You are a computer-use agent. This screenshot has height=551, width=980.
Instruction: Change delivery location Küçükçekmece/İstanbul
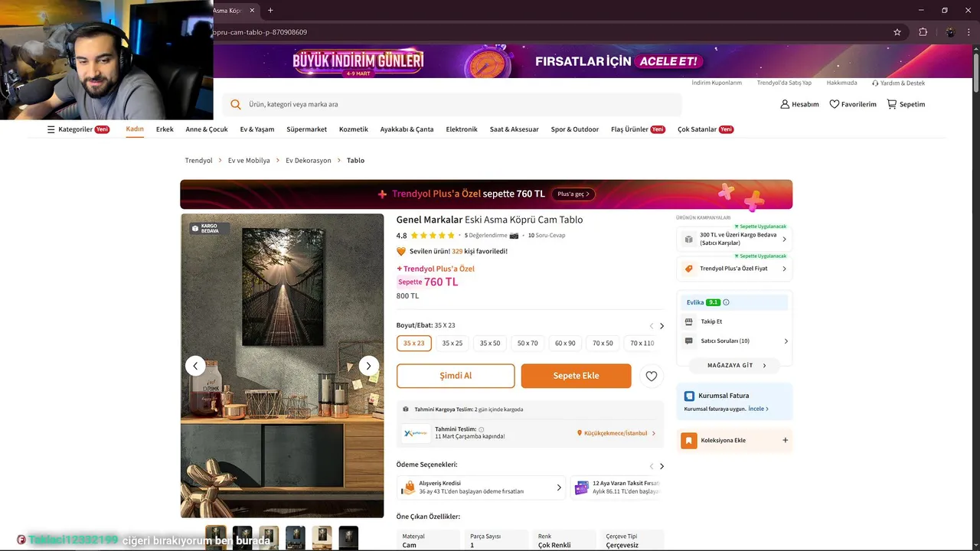click(x=616, y=433)
